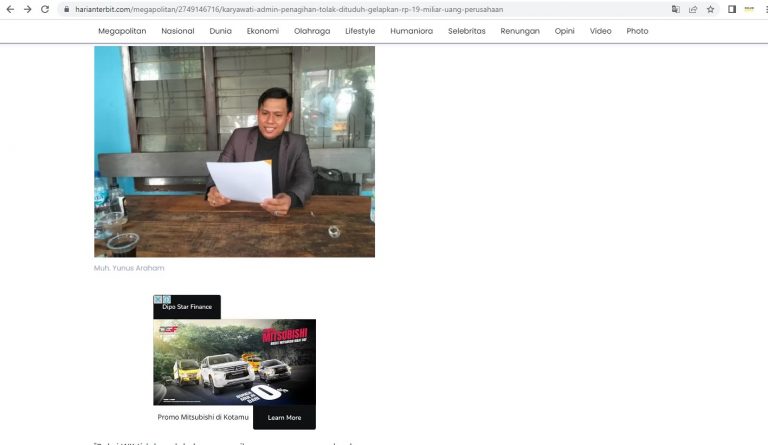Go forward to the next page

(x=27, y=9)
